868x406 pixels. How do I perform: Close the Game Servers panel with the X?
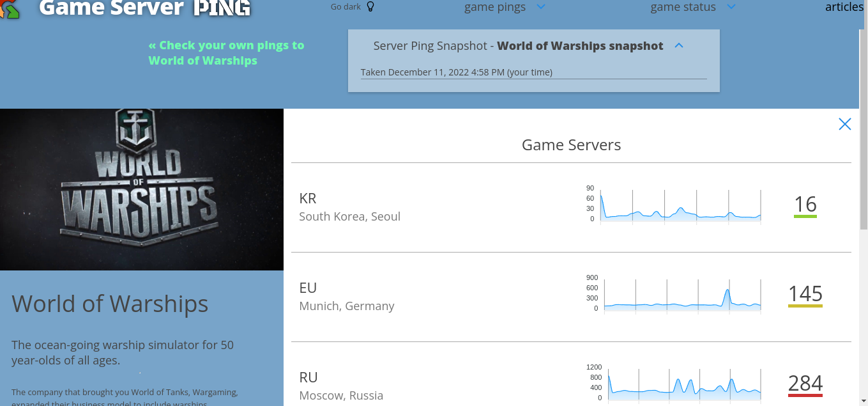(x=844, y=124)
